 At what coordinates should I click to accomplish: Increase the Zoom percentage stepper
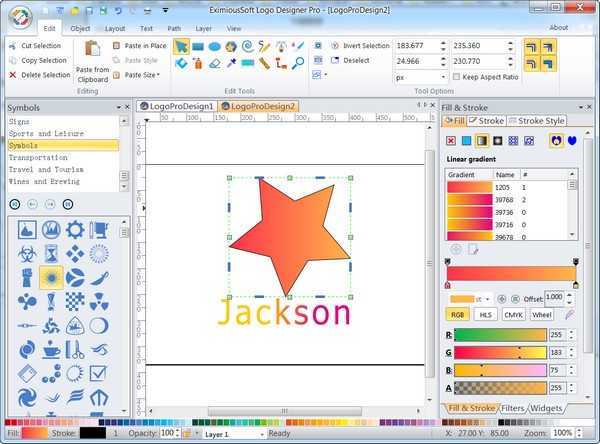coord(579,431)
